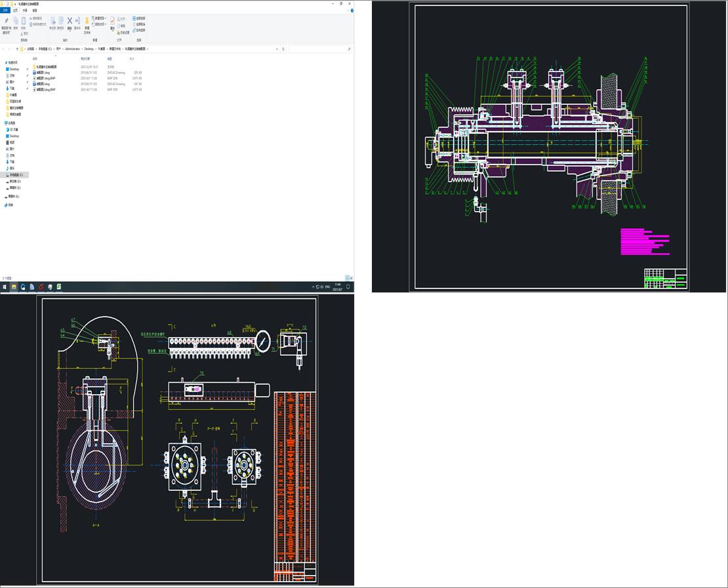Refresh the Explorer folder view
The height and width of the screenshot is (588, 728).
tap(283, 49)
